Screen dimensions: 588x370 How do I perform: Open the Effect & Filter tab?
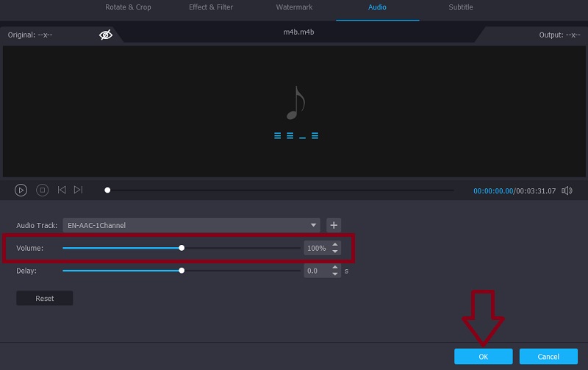point(209,7)
